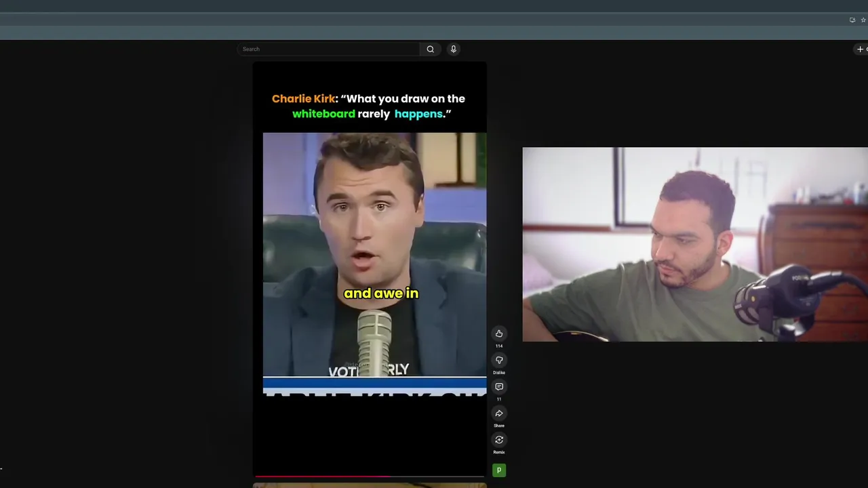Screen dimensions: 868x488
Task: Open the green P channel avatar
Action: [x=499, y=470]
